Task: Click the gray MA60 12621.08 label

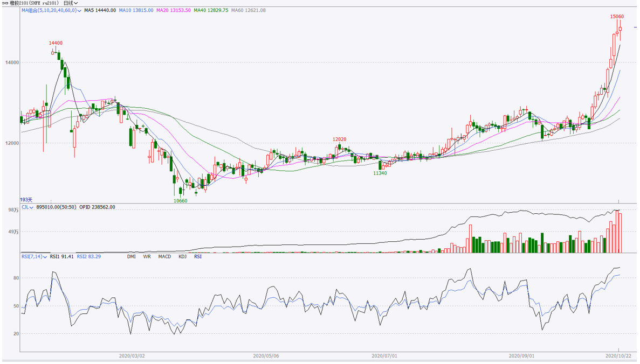Action: (248, 11)
